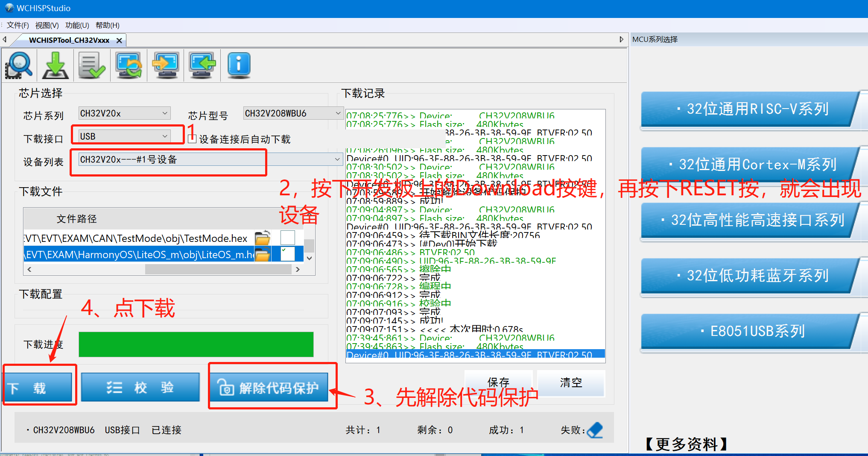This screenshot has width=868, height=456.
Task: Click the 下载 button
Action: click(x=38, y=388)
